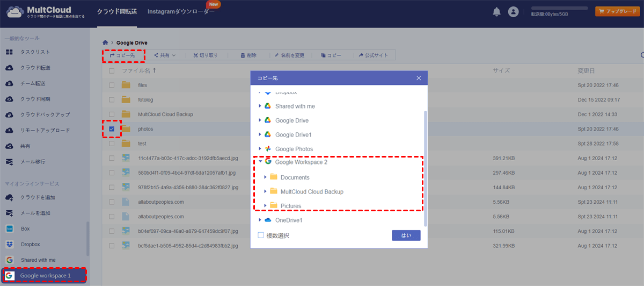Open リモートアップロード in the sidebar

coord(45,130)
